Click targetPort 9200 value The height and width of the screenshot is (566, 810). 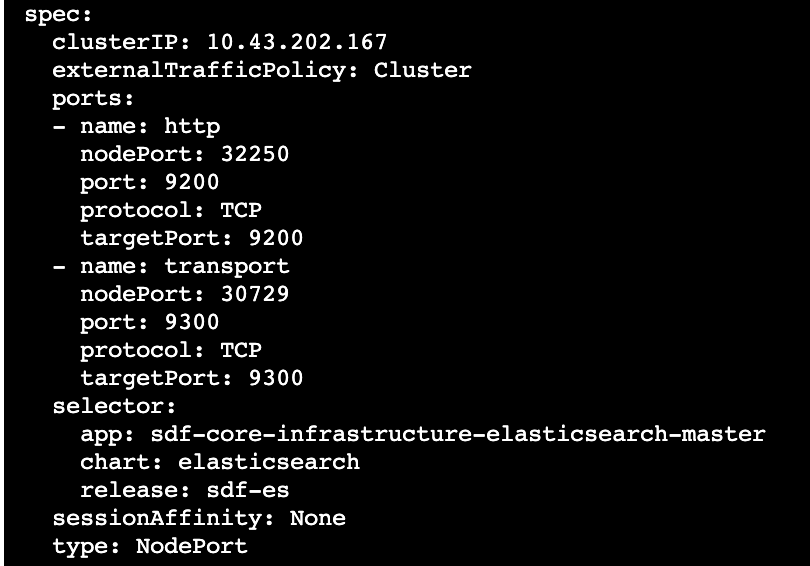click(276, 238)
